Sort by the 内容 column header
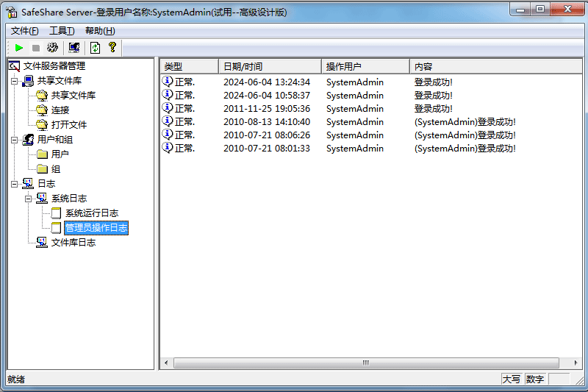The width and height of the screenshot is (588, 392). point(495,67)
